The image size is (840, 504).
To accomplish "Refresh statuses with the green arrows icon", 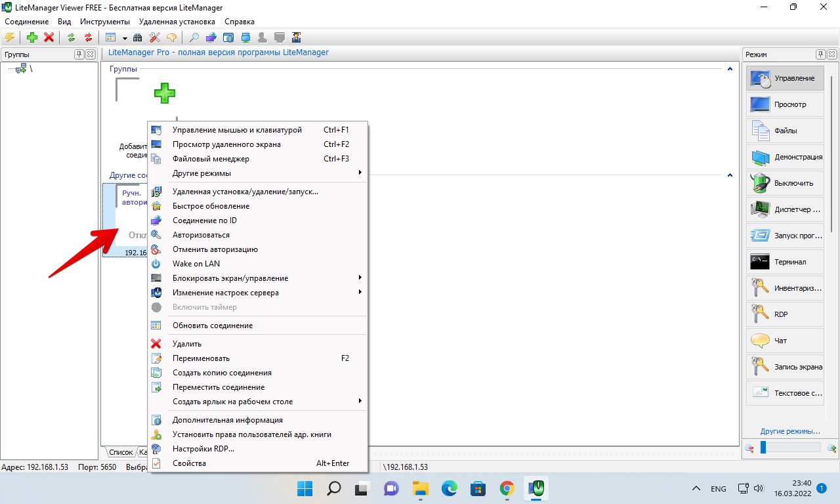I will coord(72,37).
